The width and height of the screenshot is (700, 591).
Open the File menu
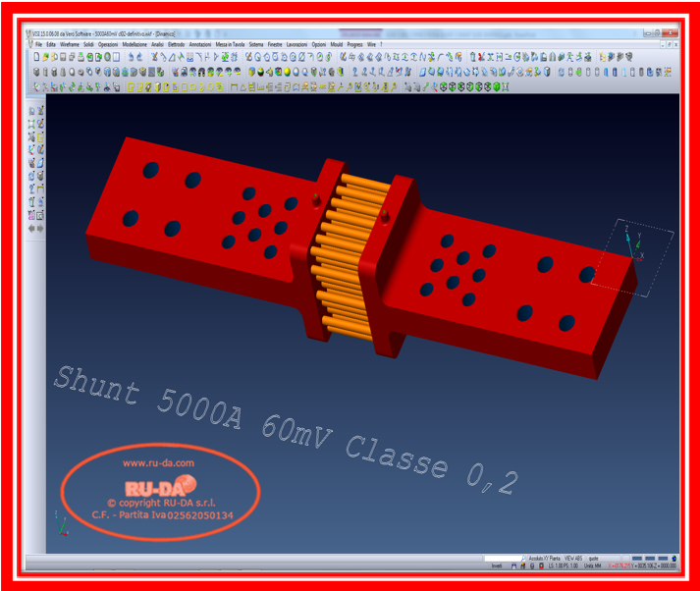click(x=38, y=44)
